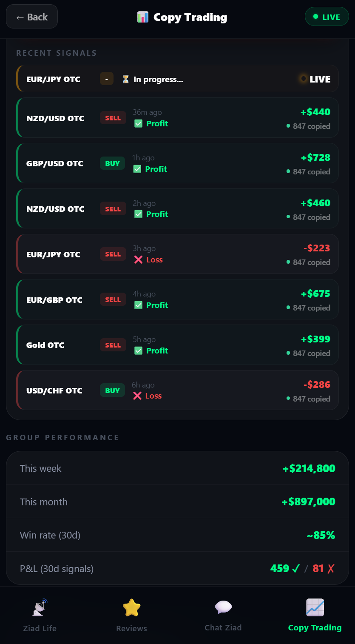Click the This week performance row

[177, 468]
